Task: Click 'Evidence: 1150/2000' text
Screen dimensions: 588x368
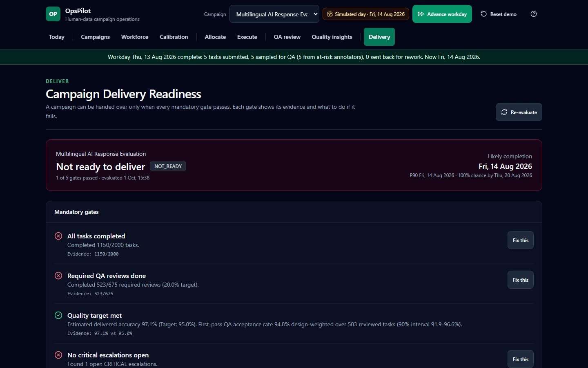Action: [93, 254]
